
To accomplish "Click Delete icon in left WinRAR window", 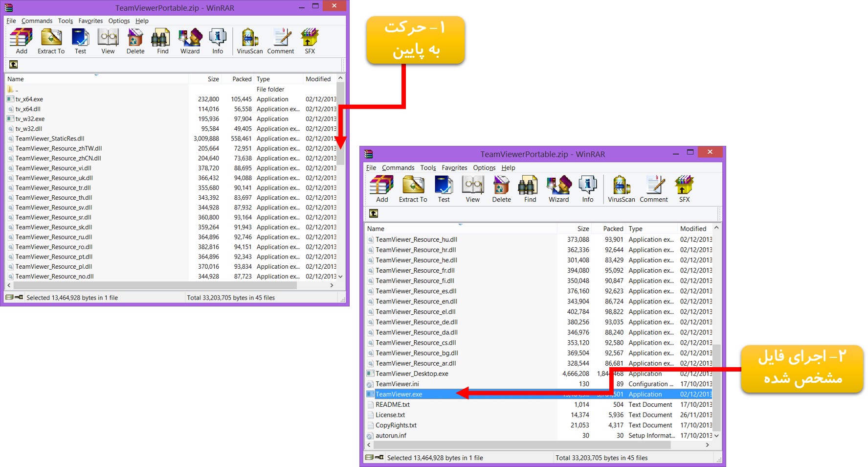I will tap(135, 41).
